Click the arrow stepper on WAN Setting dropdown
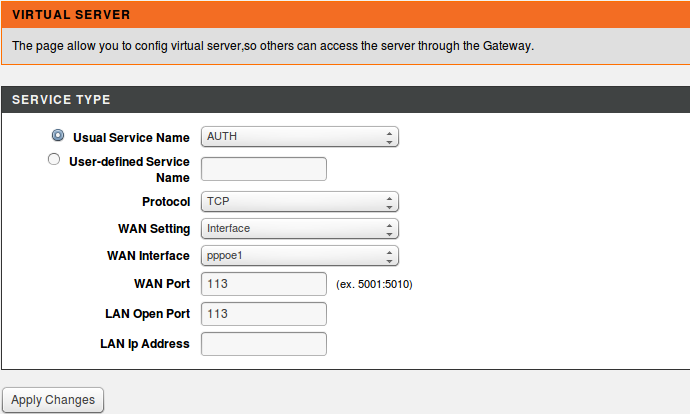 [389, 229]
